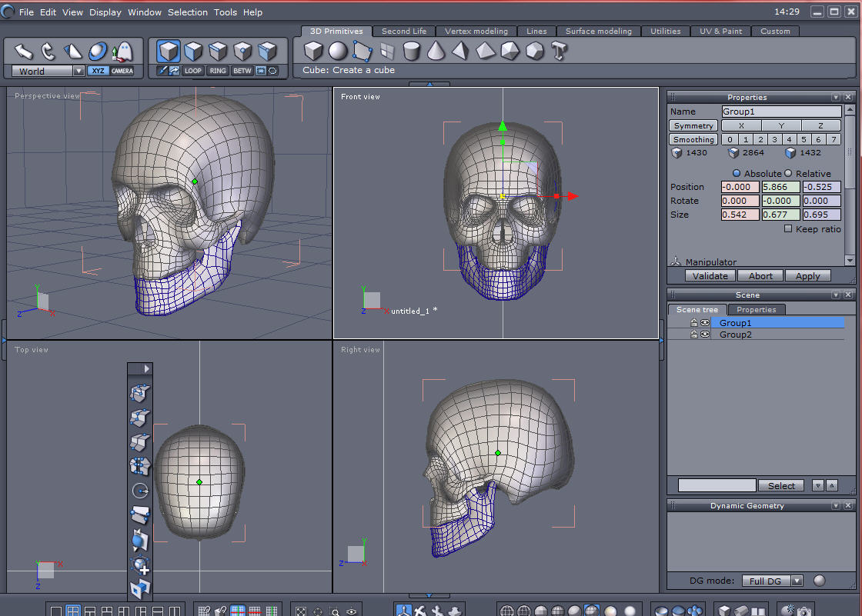The width and height of the screenshot is (862, 616).
Task: Set Smoothing level to 3
Action: (x=774, y=139)
